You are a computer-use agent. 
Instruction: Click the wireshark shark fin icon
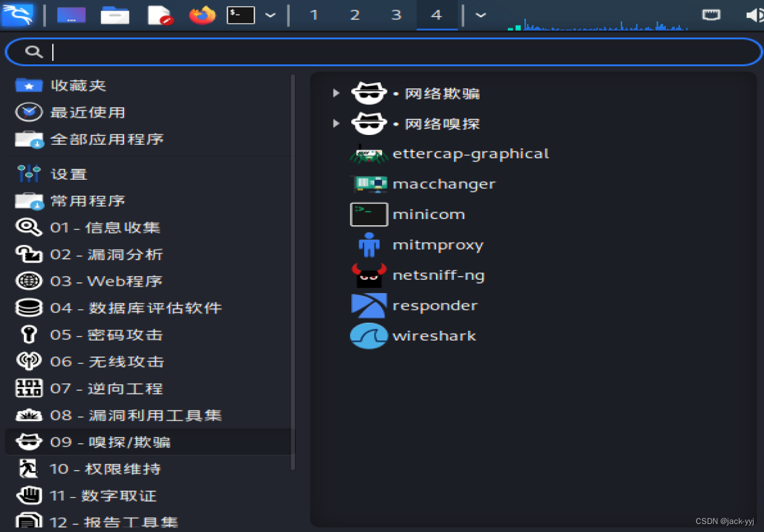[368, 336]
